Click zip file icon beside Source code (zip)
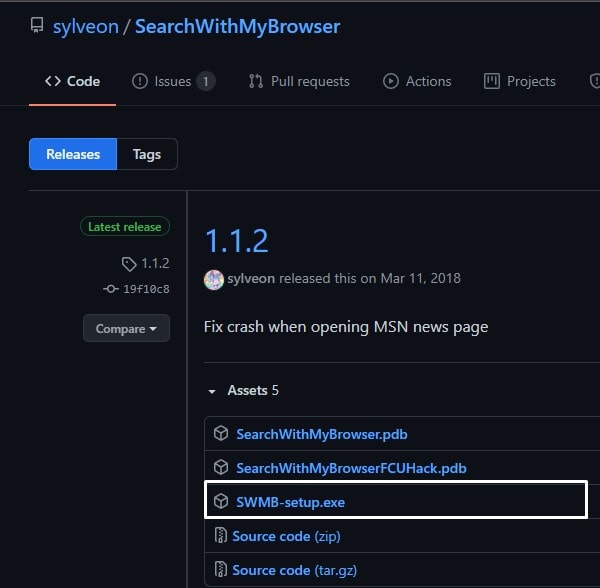 tap(220, 535)
